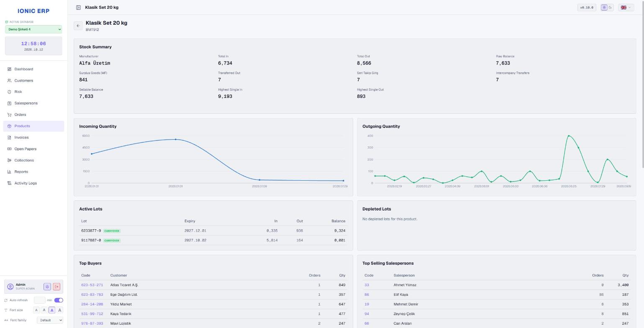
Task: Open Open Papers via its sidebar icon
Action: click(9, 149)
